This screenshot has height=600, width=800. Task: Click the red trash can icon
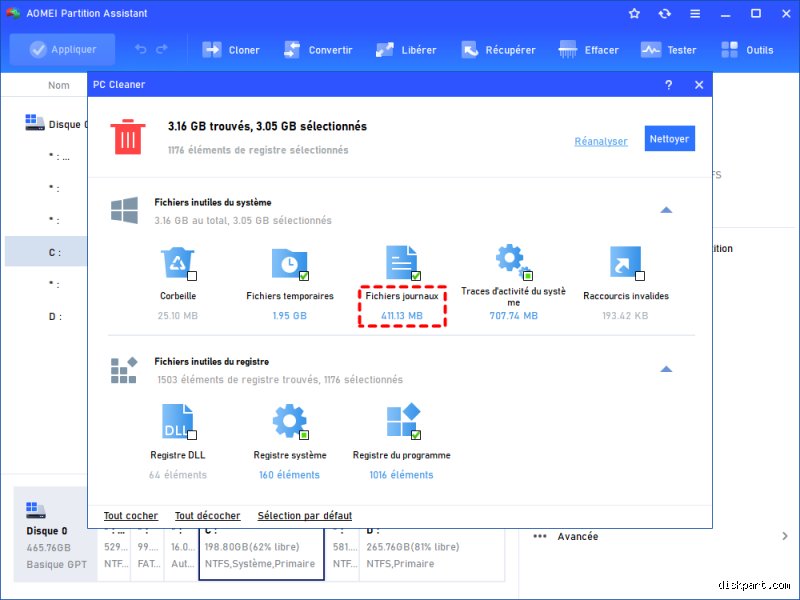pos(128,137)
